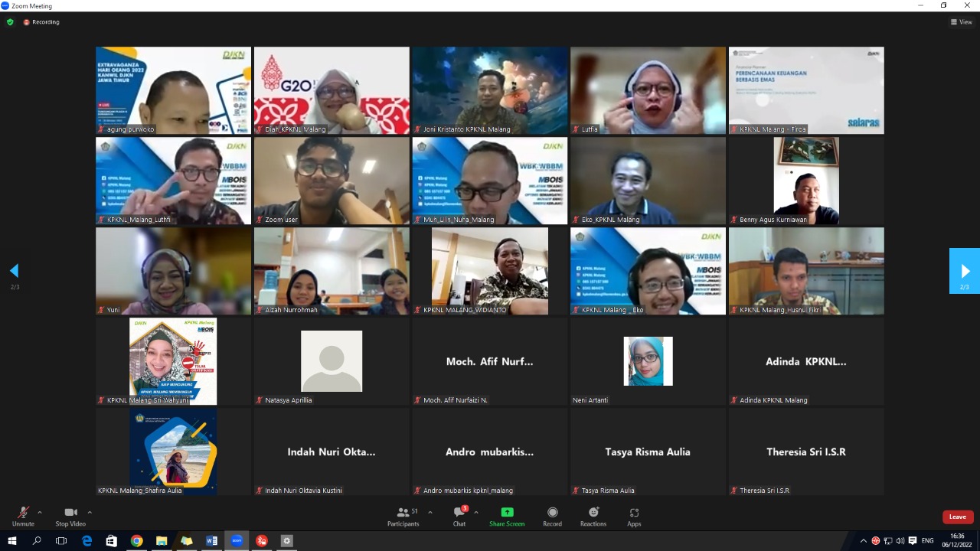The image size is (980, 551).
Task: Click the Record icon in toolbar
Action: (552, 517)
